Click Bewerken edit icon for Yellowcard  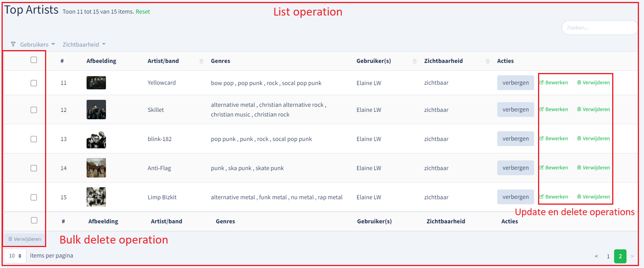pos(542,82)
